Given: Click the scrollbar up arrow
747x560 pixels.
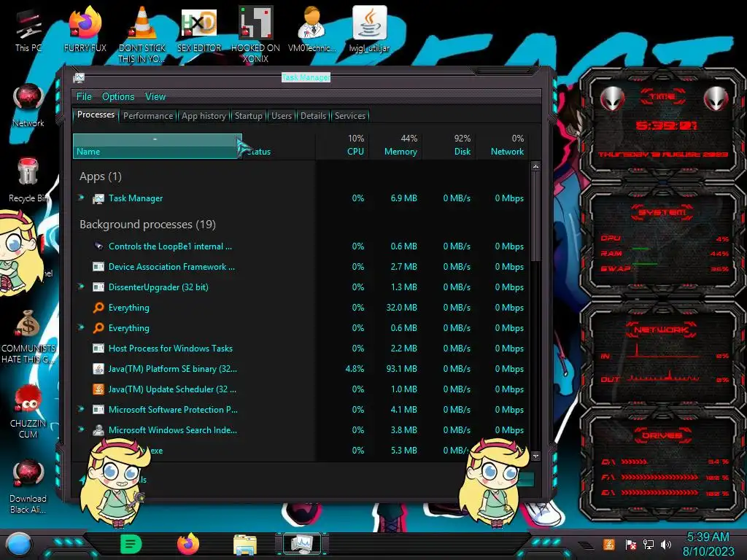Looking at the screenshot, I should [x=535, y=167].
